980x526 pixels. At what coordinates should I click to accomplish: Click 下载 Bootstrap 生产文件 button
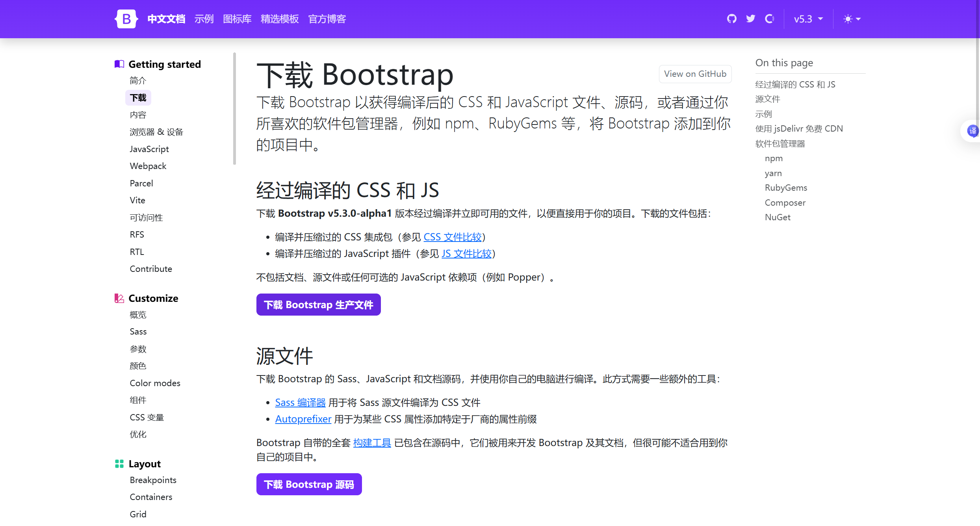[318, 305]
